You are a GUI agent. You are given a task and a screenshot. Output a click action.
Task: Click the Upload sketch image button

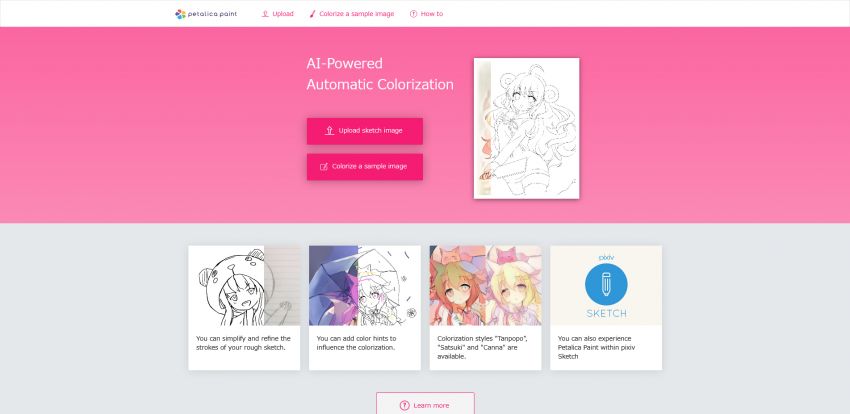pyautogui.click(x=365, y=131)
